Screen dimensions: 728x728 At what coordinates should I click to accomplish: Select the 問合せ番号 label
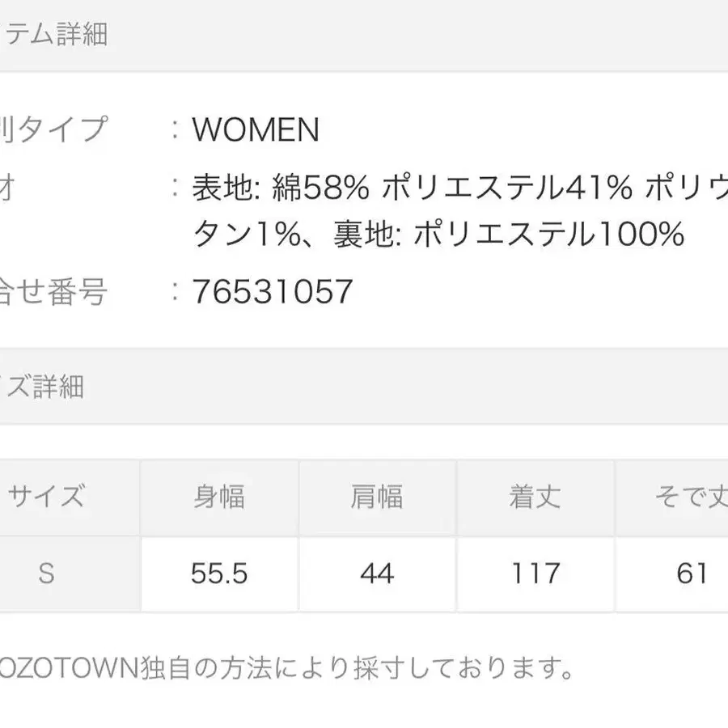[53, 292]
